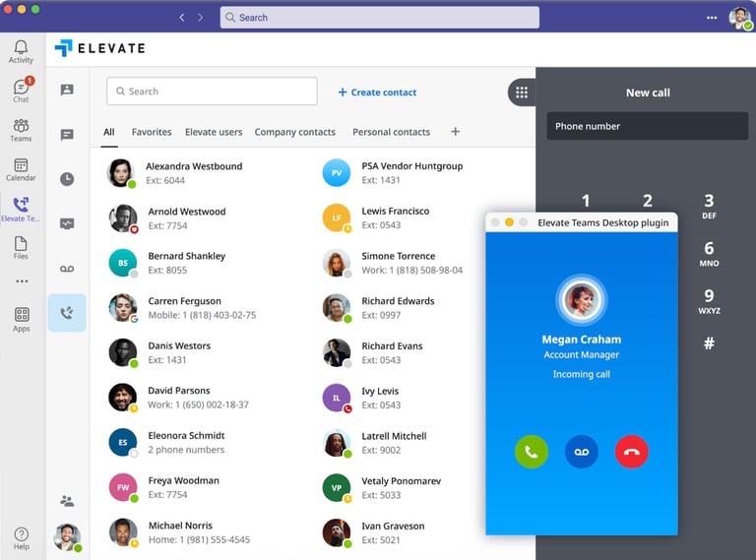756x560 pixels.
Task: Dial digit 3 DEF on the keypad
Action: coord(709,206)
